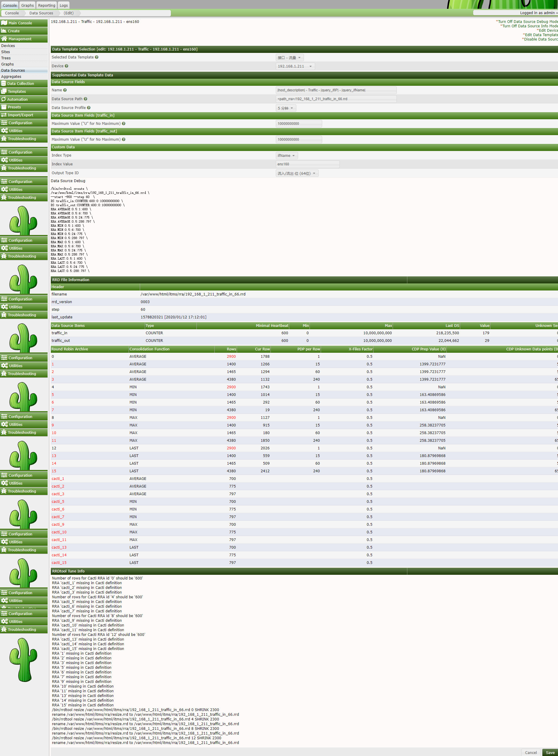Image resolution: width=558 pixels, height=756 pixels.
Task: Click the Index Value field containing ens160
Action: [308, 164]
